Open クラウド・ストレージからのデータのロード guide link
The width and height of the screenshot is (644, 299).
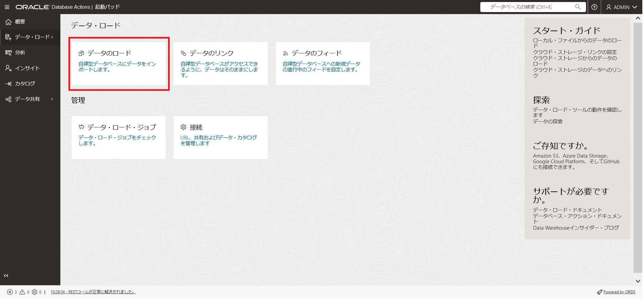coord(575,61)
